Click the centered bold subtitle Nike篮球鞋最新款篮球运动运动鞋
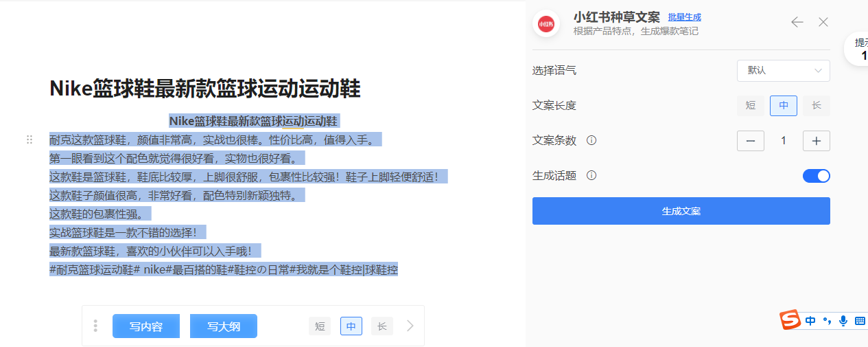The image size is (868, 347). coord(253,121)
